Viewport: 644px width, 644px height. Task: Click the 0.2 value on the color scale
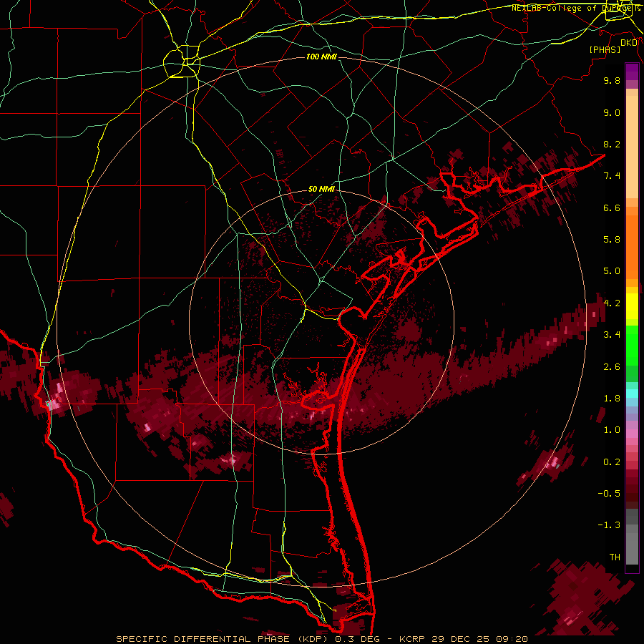[x=612, y=462]
